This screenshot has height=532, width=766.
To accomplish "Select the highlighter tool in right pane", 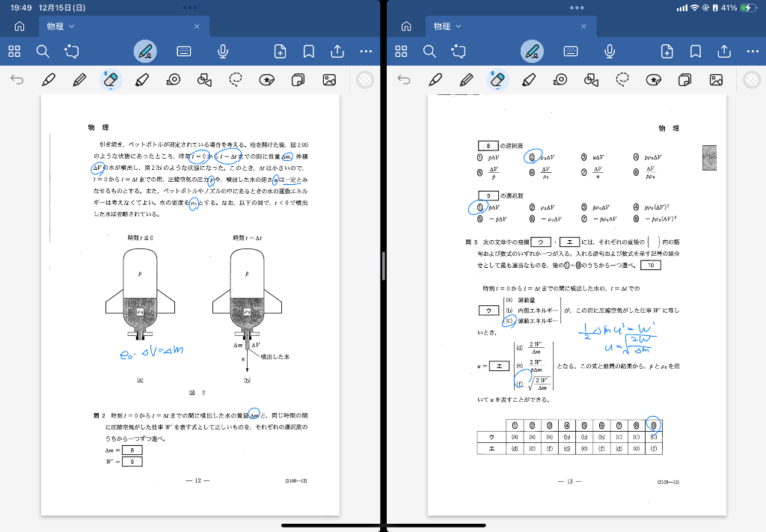I will click(x=529, y=79).
